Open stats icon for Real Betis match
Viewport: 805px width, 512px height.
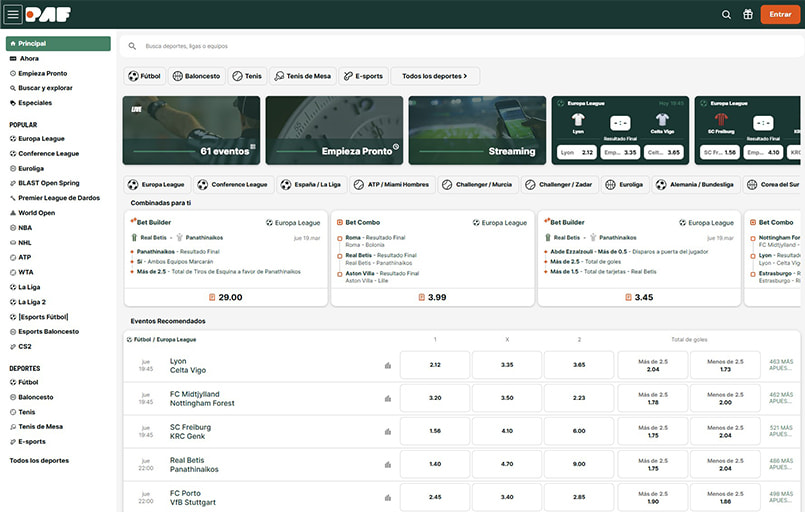click(388, 464)
